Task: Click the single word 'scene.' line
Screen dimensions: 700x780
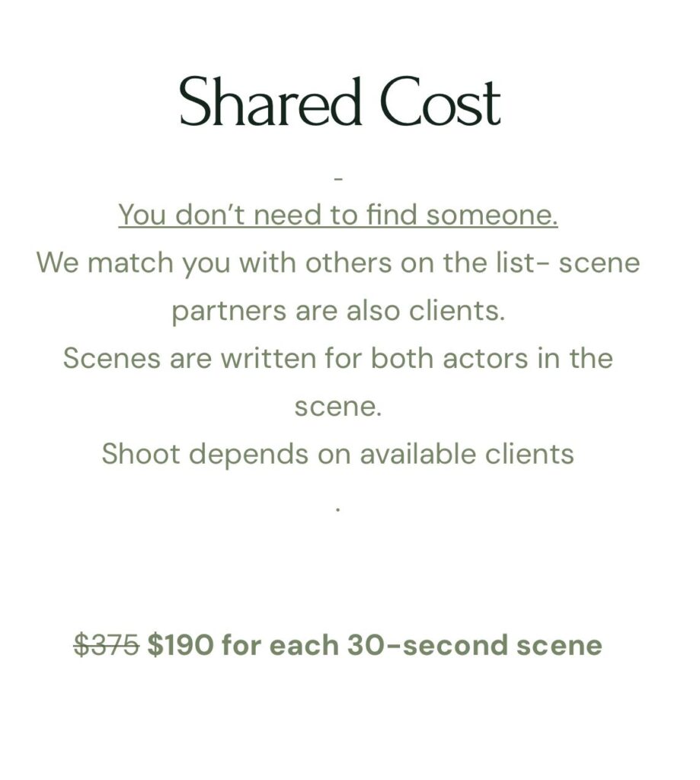Action: point(337,407)
